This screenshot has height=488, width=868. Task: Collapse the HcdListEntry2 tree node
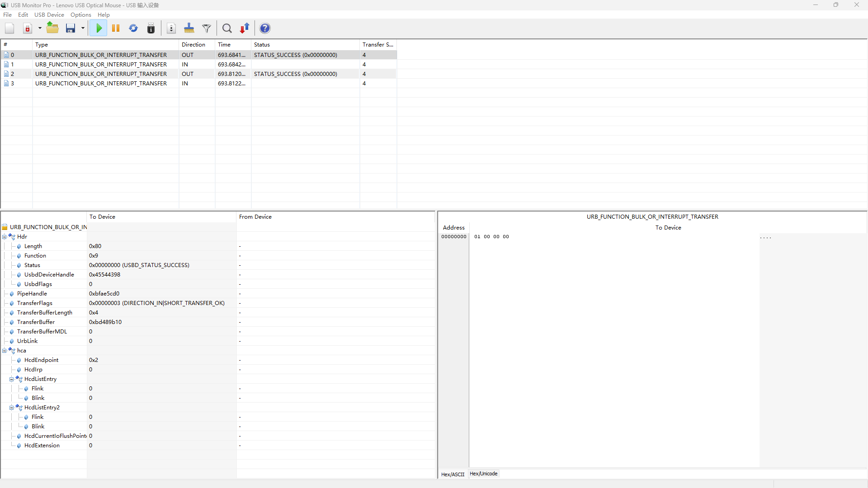[x=12, y=408]
